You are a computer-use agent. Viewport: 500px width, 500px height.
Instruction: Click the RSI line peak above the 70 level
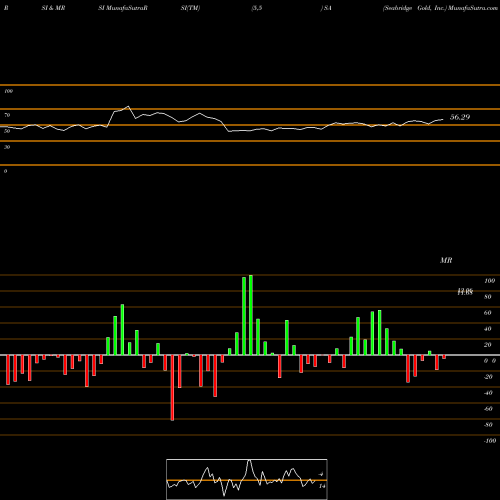[128, 107]
